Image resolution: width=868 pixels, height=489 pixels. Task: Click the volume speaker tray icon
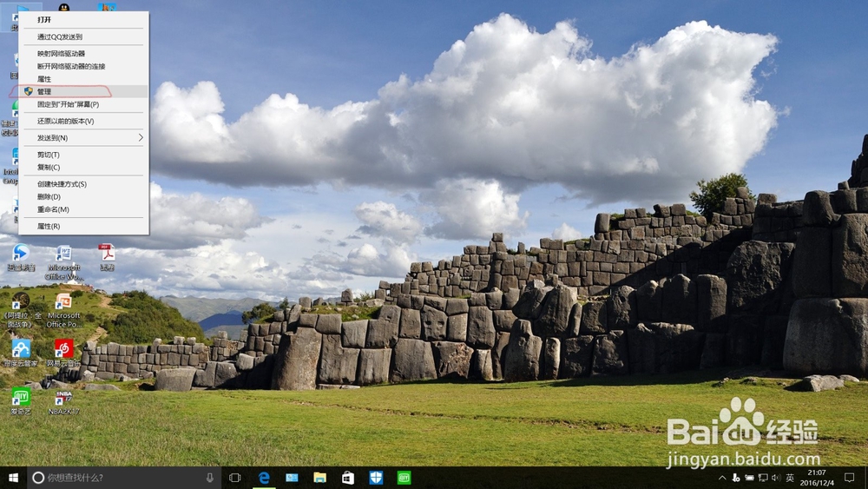tap(775, 478)
